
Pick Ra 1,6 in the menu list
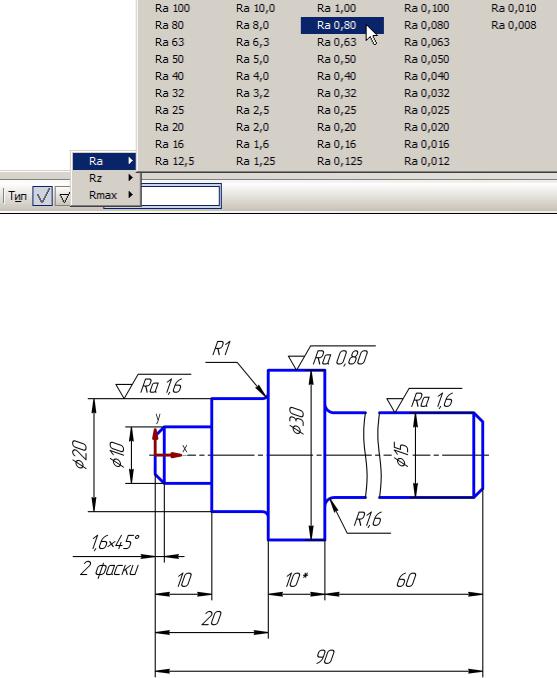(x=253, y=144)
